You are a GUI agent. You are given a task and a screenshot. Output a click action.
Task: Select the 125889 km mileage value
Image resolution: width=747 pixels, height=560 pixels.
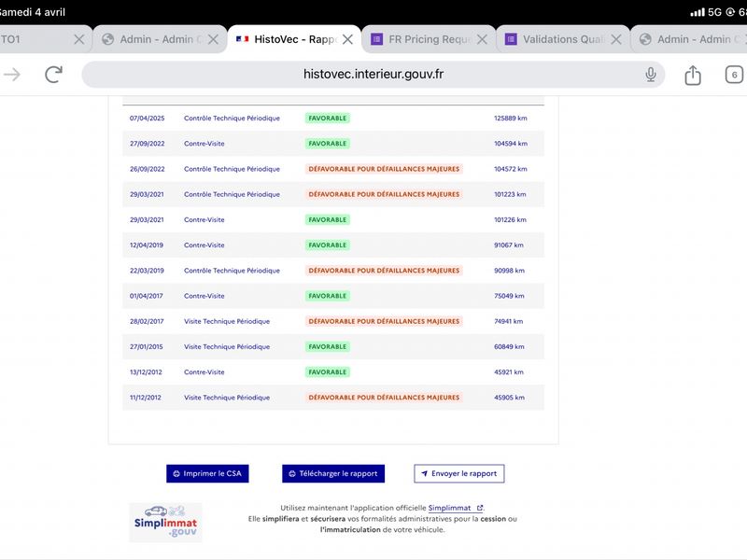tap(510, 119)
